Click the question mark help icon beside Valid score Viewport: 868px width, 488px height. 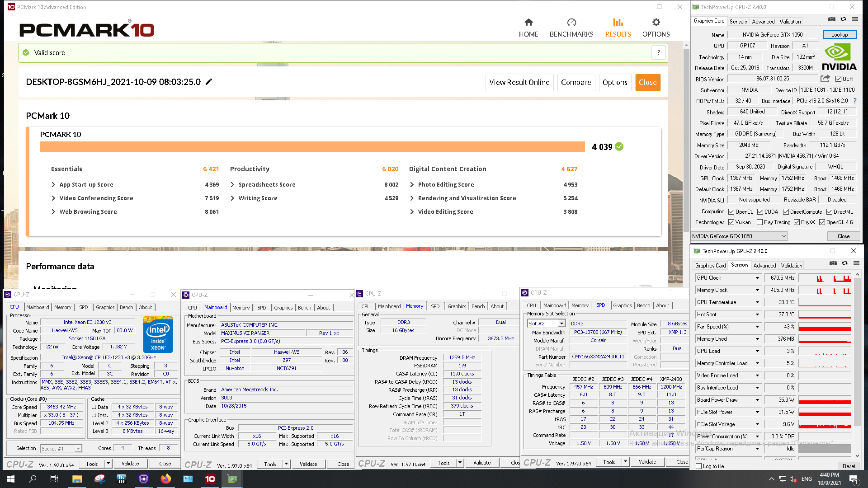pos(659,52)
